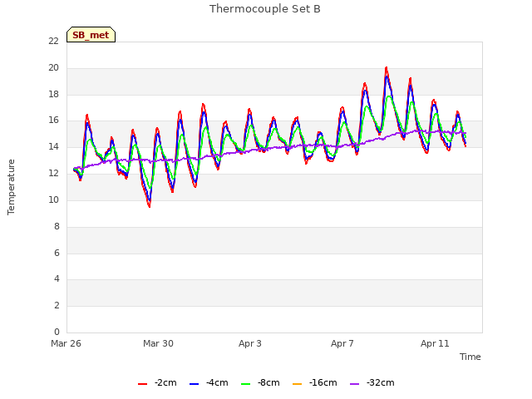Click the 14 y-axis tick label
Image resolution: width=532 pixels, height=399 pixels.
tap(53, 147)
